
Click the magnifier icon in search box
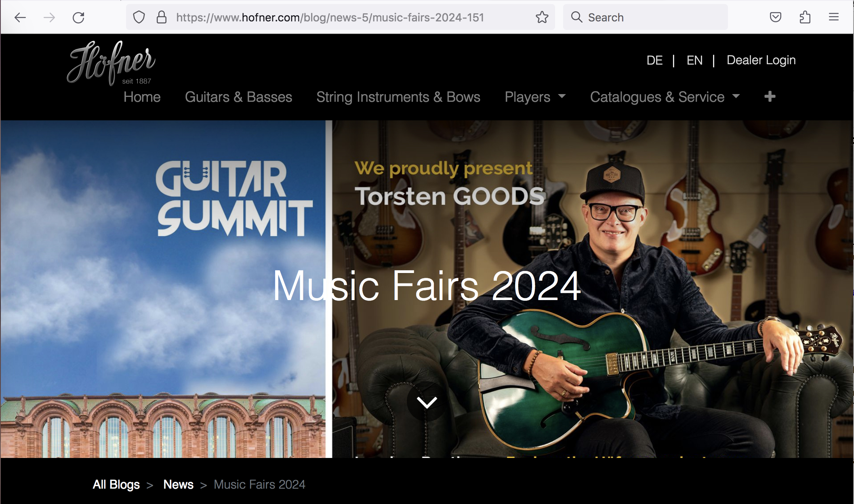pyautogui.click(x=576, y=17)
